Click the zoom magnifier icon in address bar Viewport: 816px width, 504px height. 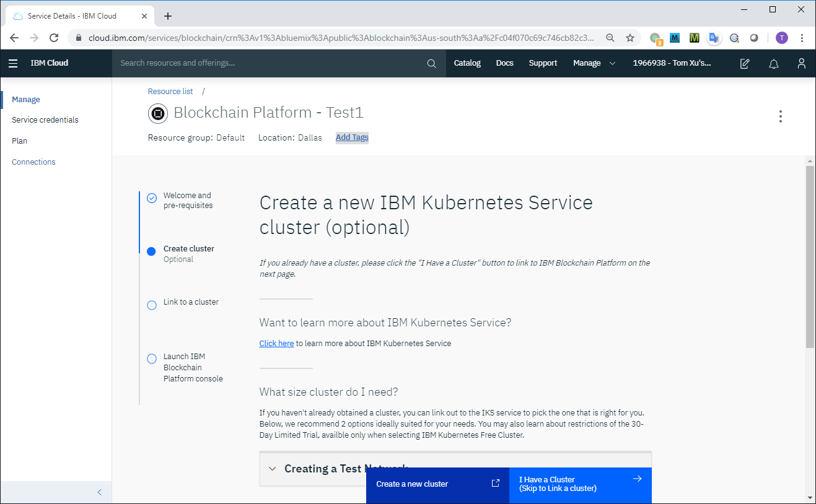[x=610, y=38]
